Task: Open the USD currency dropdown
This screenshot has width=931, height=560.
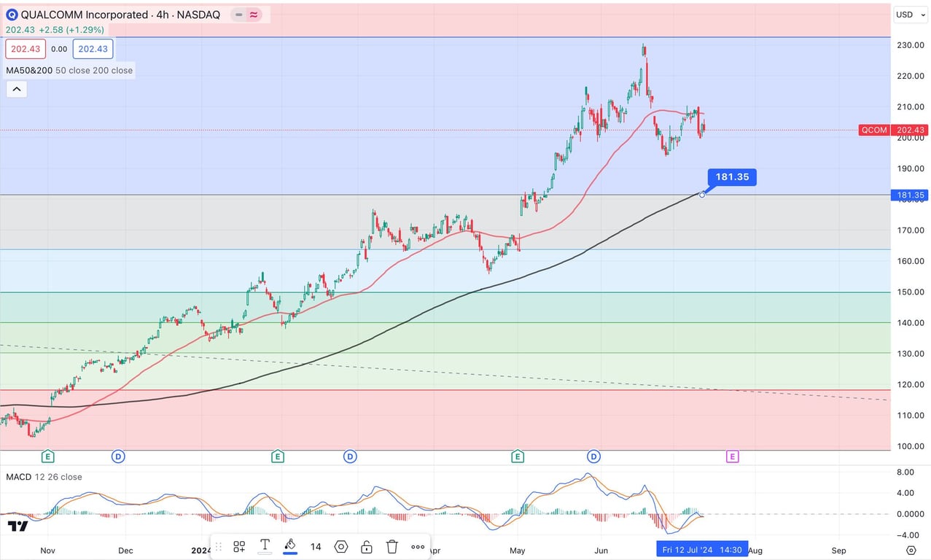Action: 911,15
